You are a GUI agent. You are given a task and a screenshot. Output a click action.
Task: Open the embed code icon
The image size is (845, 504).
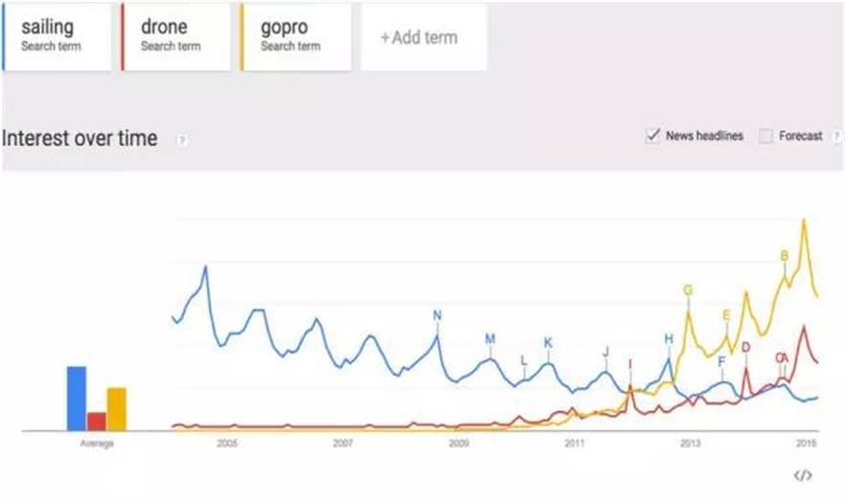click(803, 475)
